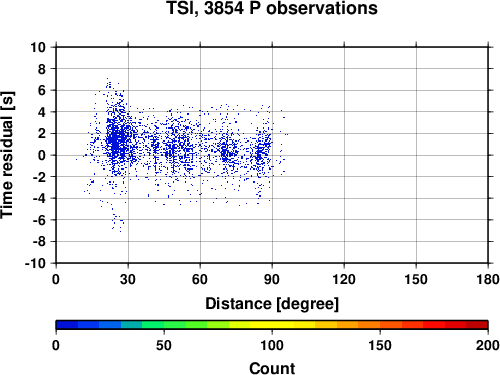
Task: Click the data cluster near 85 degrees distance
Action: [262, 150]
